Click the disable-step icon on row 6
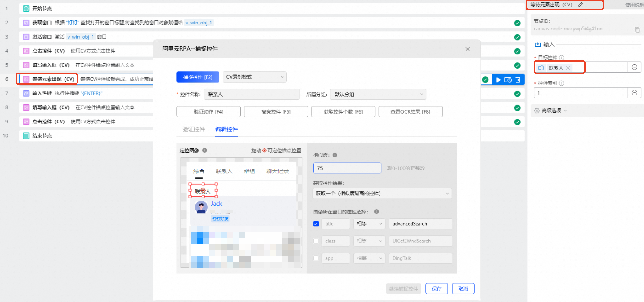Screen dimensions: 644x302 [508, 80]
